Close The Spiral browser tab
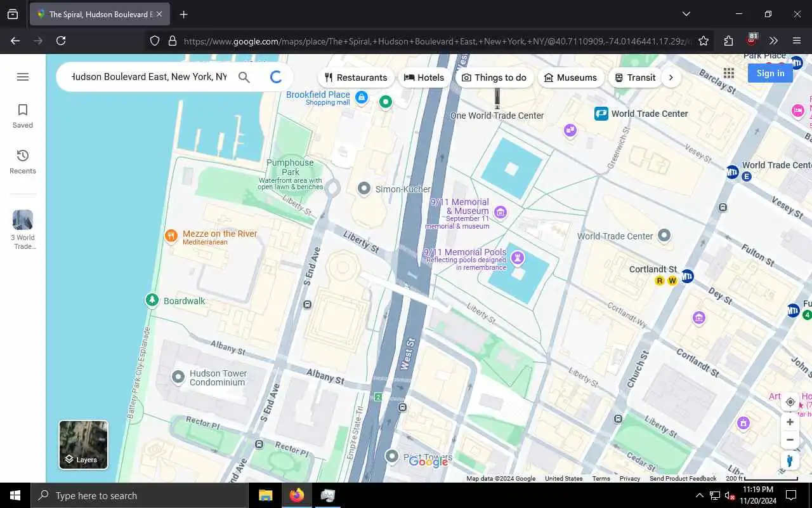The width and height of the screenshot is (812, 508). [x=159, y=14]
